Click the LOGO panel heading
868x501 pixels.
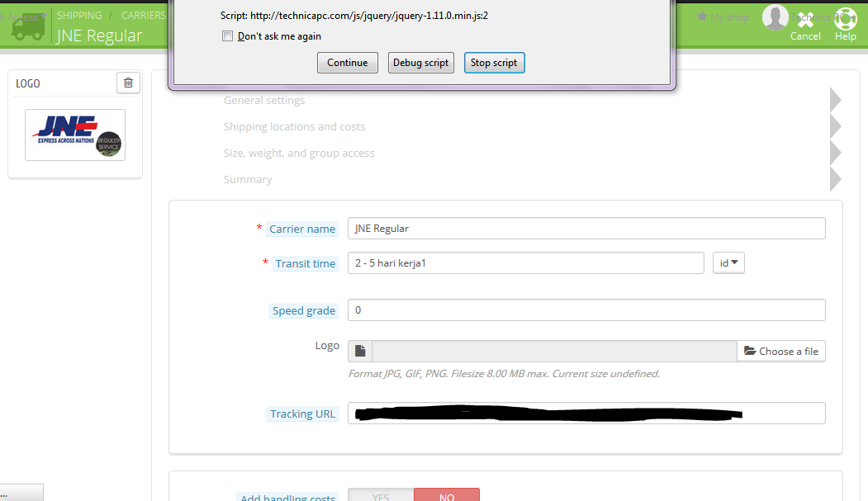click(28, 83)
